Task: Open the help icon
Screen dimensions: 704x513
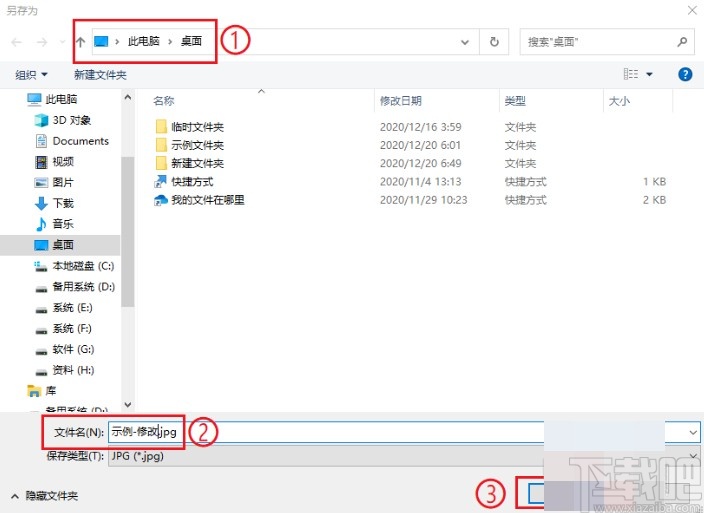Action: point(685,74)
